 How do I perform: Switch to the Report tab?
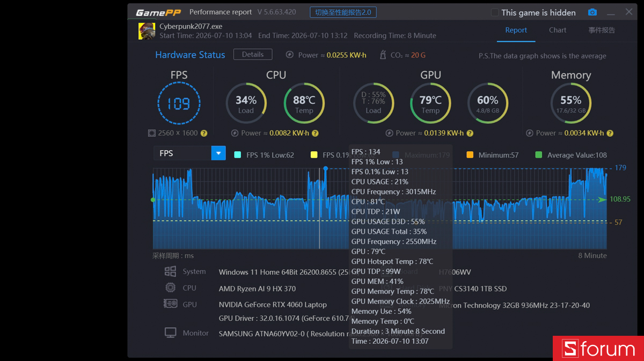[x=516, y=30]
